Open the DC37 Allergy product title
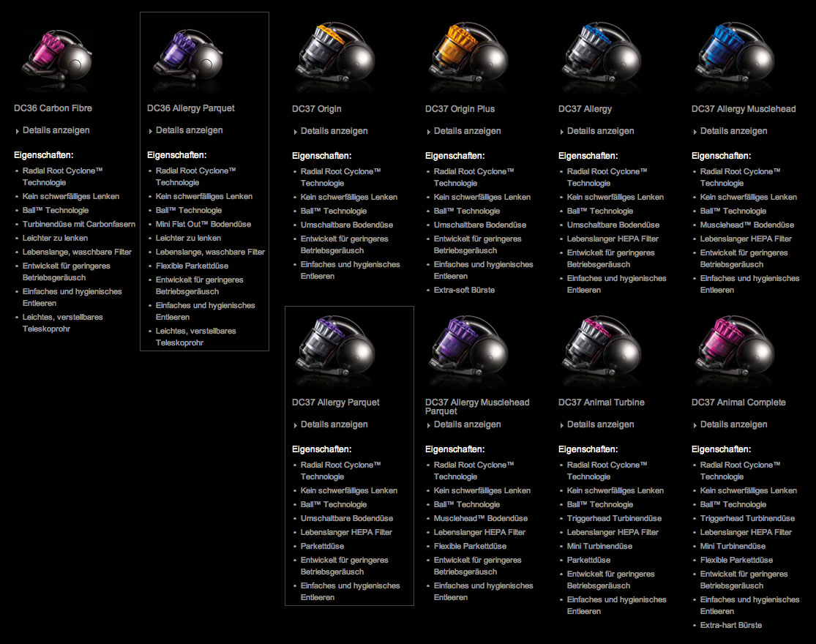Image resolution: width=816 pixels, height=644 pixels. click(x=585, y=109)
